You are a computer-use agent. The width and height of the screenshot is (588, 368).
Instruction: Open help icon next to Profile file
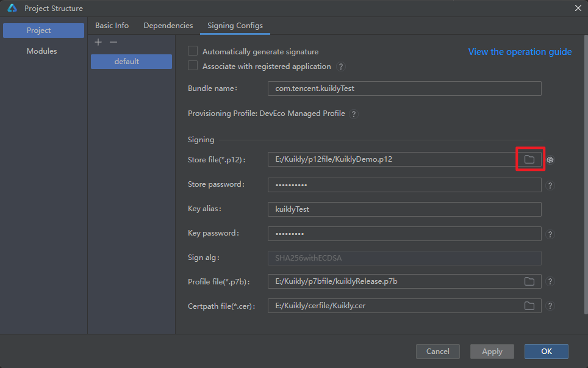click(x=550, y=281)
